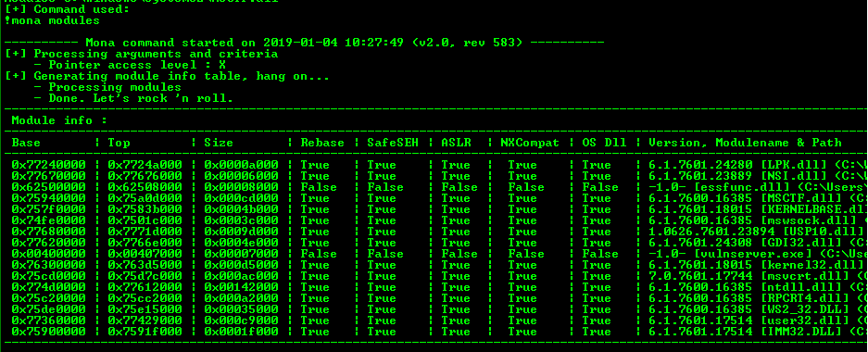The height and width of the screenshot is (352, 868).
Task: Click the Rebase 'False' value for essfunc.dll
Action: [x=319, y=187]
